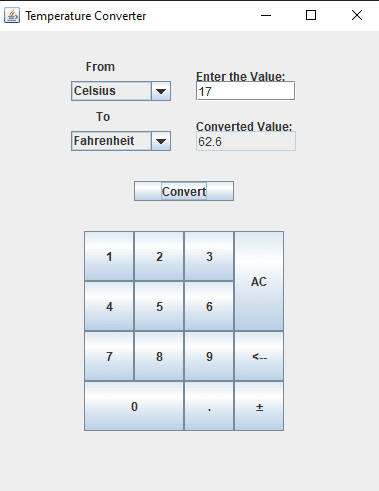The width and height of the screenshot is (379, 491).
Task: Insert a decimal point with the dot key
Action: coord(209,406)
